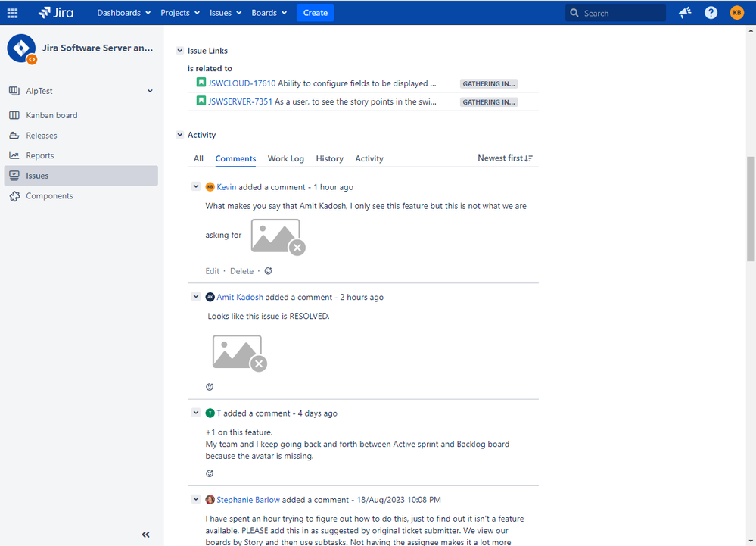This screenshot has width=756, height=546.
Task: Click the AlpTest board icon
Action: (x=14, y=91)
